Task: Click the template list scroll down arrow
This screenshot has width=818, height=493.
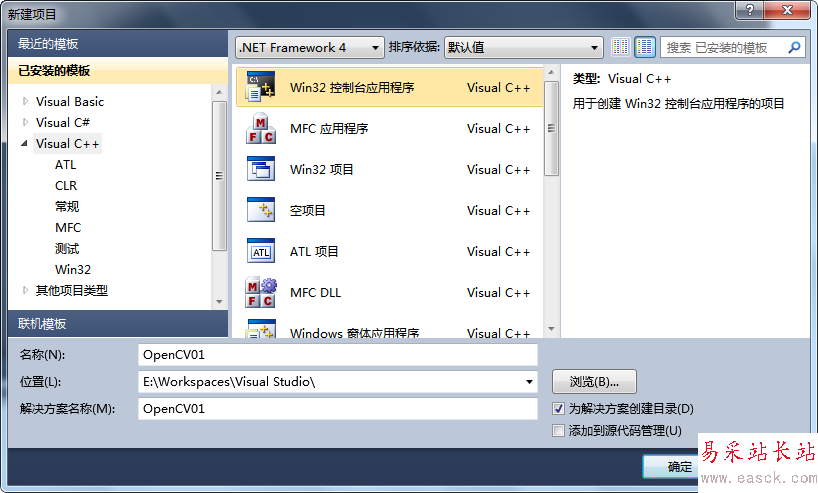Action: [x=551, y=329]
